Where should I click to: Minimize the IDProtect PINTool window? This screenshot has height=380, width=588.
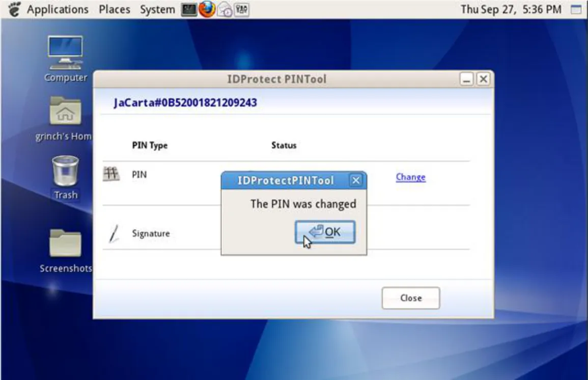[x=466, y=79]
